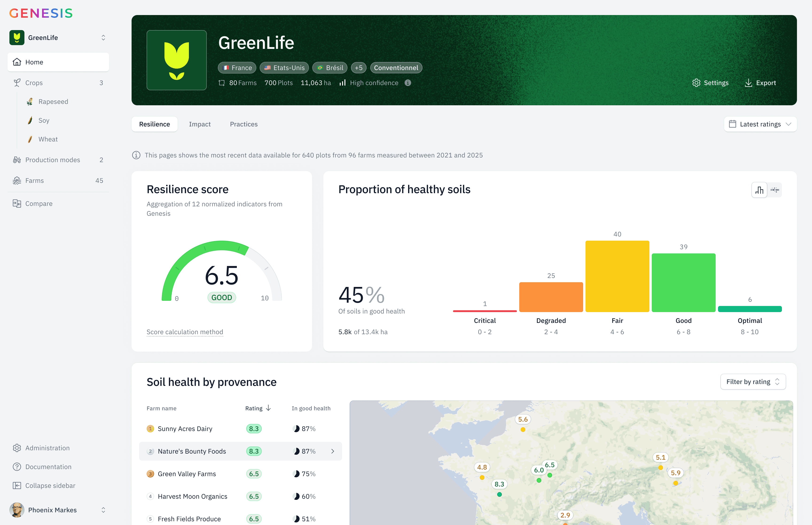Viewport: 812px width, 525px height.
Task: Switch to the Impact tab
Action: coord(200,124)
